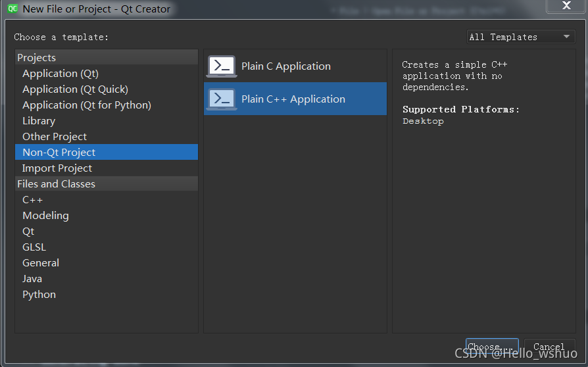588x367 pixels.
Task: Open the All Templates dropdown
Action: click(520, 37)
